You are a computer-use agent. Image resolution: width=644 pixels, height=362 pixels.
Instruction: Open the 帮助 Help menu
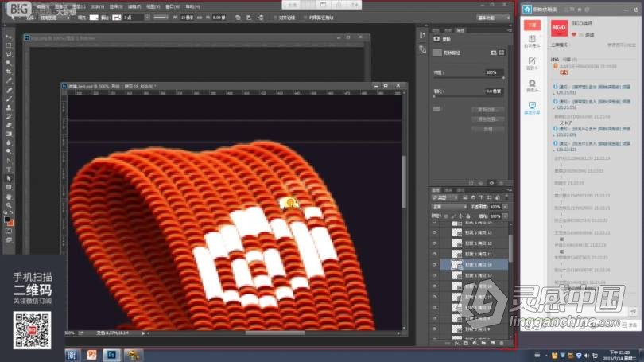click(192, 6)
